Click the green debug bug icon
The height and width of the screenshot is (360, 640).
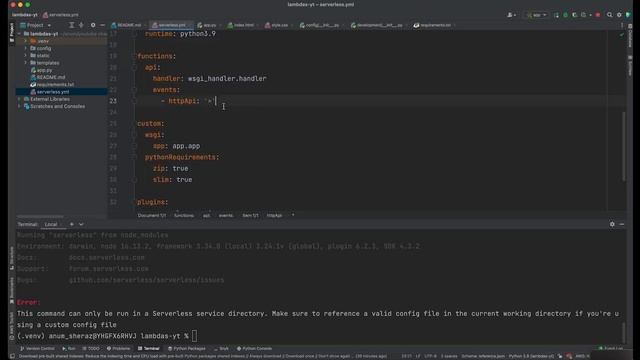point(565,15)
